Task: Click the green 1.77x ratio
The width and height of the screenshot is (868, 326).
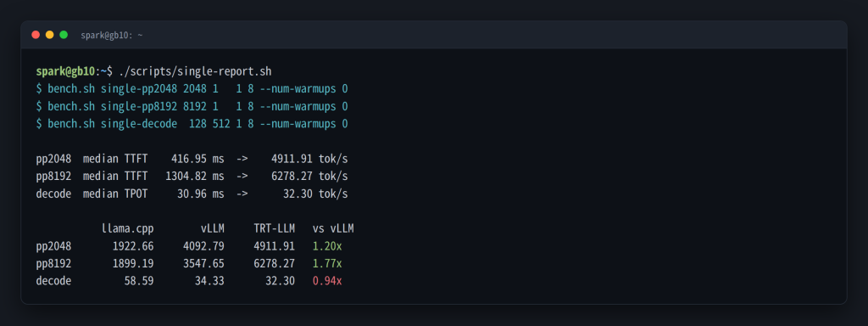Action: tap(327, 263)
